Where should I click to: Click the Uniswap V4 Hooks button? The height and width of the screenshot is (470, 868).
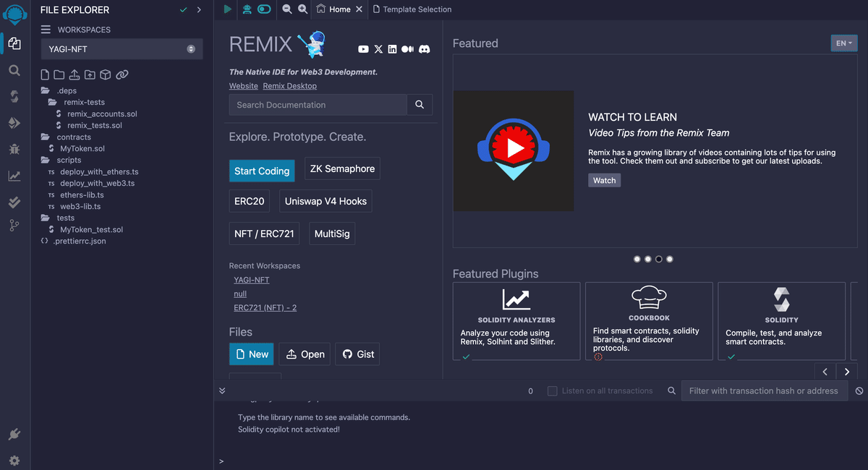pos(325,201)
